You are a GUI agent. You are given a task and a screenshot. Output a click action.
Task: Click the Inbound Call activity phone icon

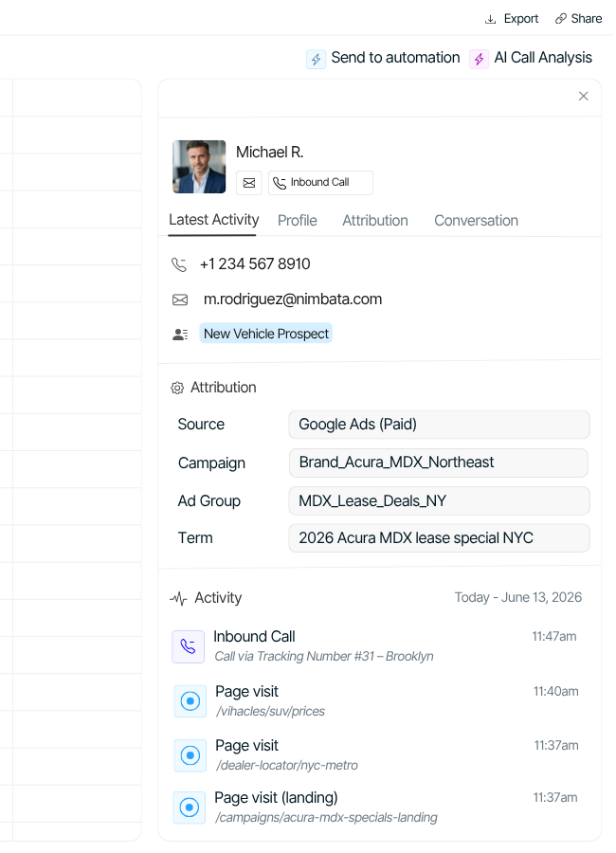pyautogui.click(x=188, y=646)
